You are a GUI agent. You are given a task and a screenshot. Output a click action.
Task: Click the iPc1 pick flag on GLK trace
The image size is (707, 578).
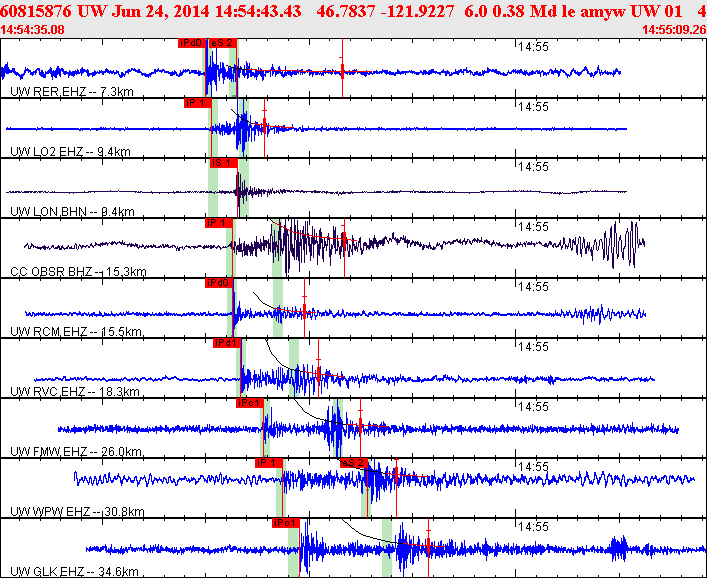click(286, 523)
